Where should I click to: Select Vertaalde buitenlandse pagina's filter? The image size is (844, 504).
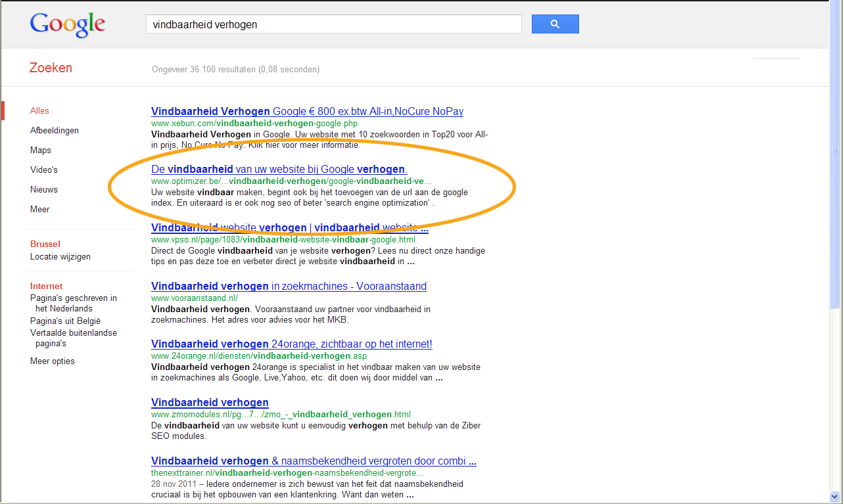tap(74, 338)
